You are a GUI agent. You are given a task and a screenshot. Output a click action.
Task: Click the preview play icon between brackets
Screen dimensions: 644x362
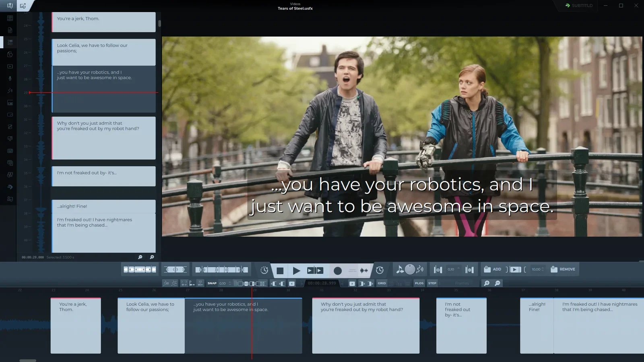pos(515,269)
